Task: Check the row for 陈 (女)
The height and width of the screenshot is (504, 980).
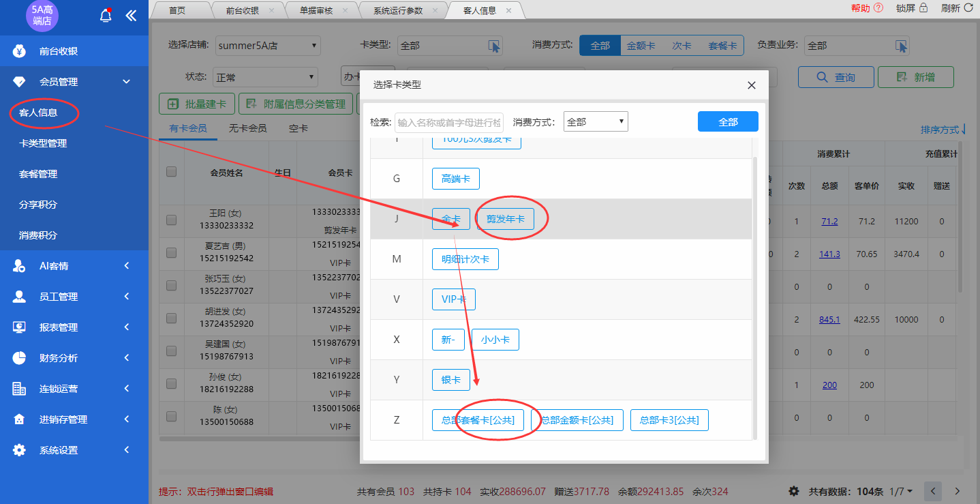Action: 172,417
